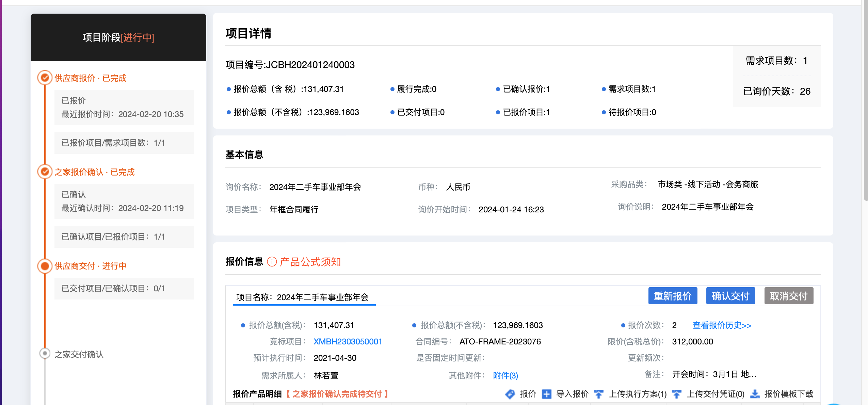This screenshot has width=868, height=405.
Task: Click the 报价 tag icon
Action: point(510,394)
